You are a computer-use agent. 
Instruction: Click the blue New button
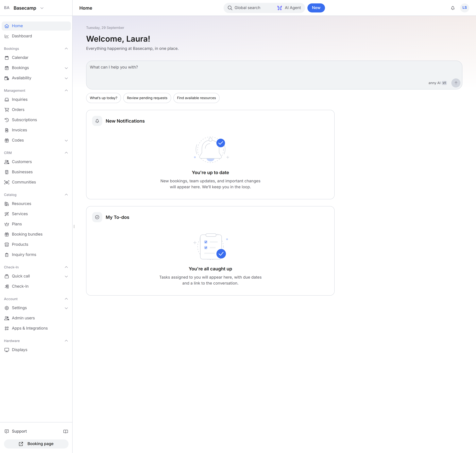316,8
